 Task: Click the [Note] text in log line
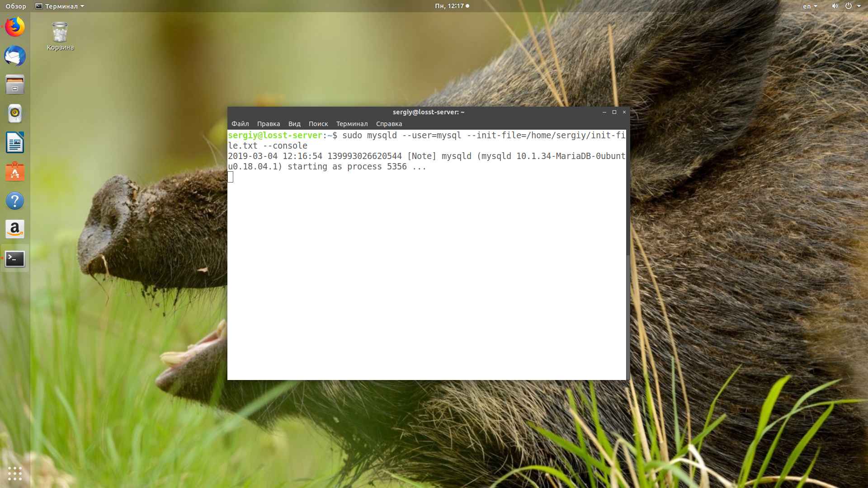point(422,156)
